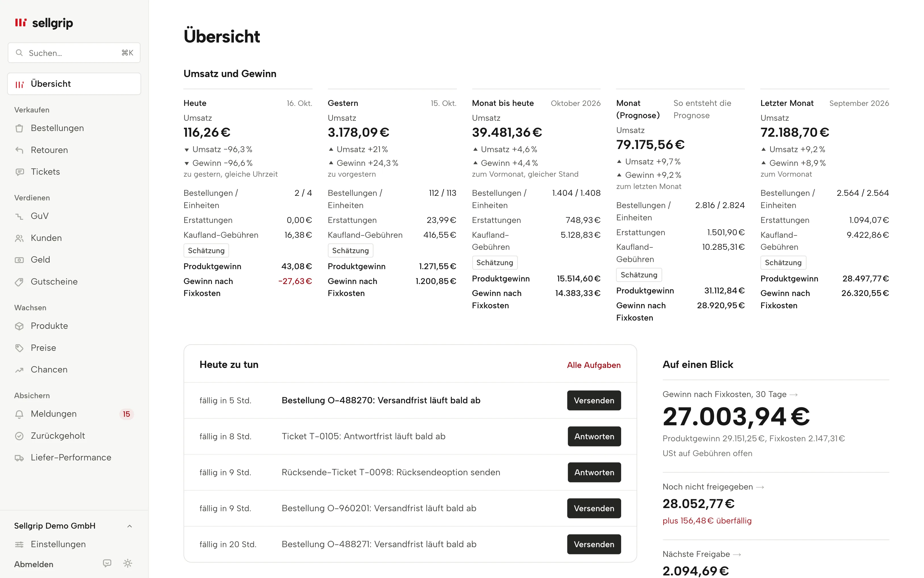Open the Noch nicht freigegeben link
This screenshot has height=578, width=924.
713,487
